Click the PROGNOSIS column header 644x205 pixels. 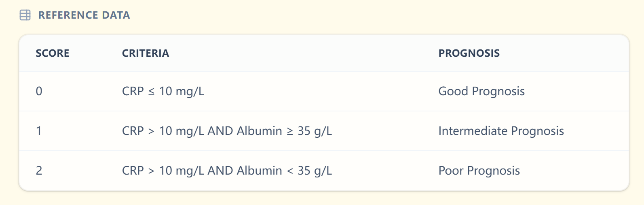point(469,53)
